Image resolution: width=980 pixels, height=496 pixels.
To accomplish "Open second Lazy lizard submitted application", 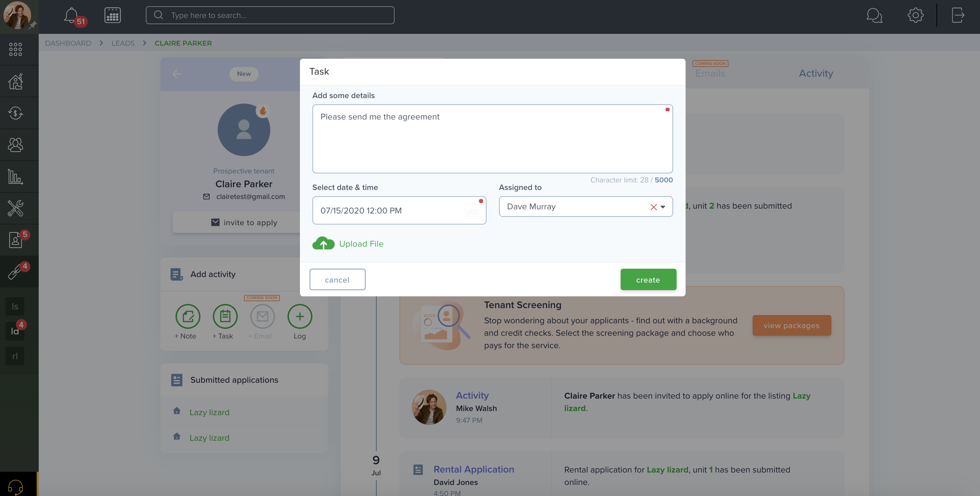I will [209, 438].
